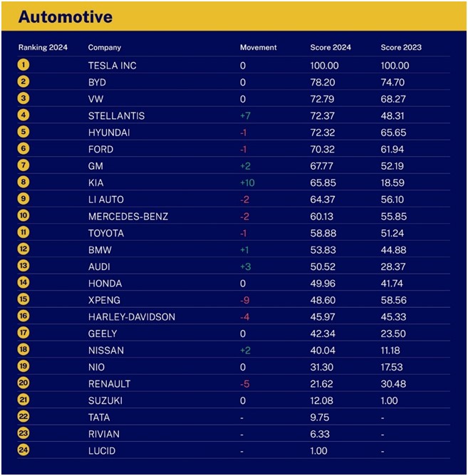Click KIA's +10 movement value
Screen dimensions: 468x476
coord(247,182)
